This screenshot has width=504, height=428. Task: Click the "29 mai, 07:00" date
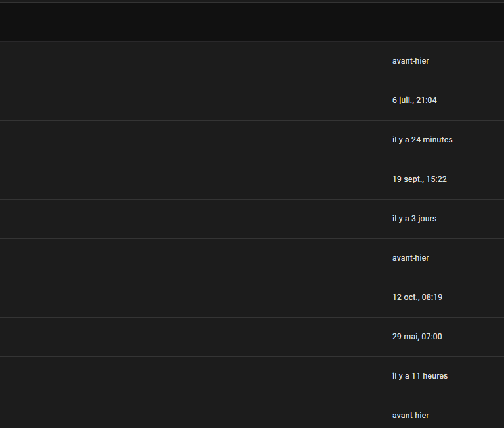(417, 337)
